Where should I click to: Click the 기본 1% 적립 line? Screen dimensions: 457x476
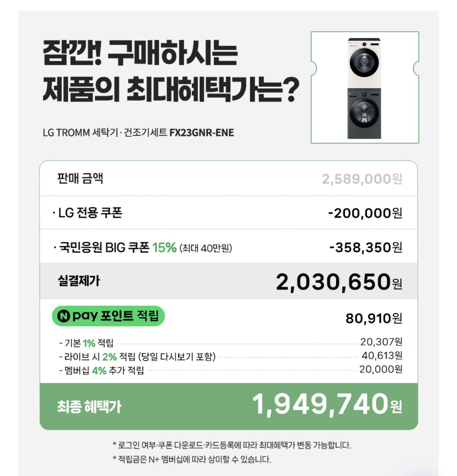230,342
